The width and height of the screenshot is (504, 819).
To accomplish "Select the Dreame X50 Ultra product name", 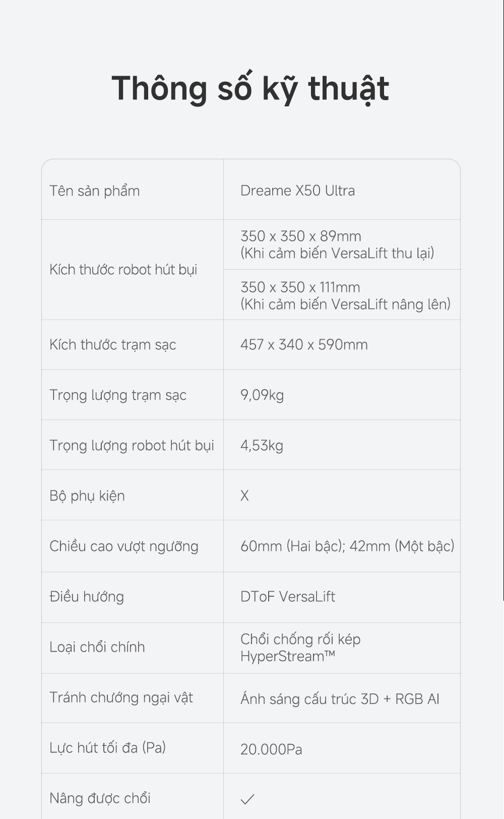I will point(297,191).
